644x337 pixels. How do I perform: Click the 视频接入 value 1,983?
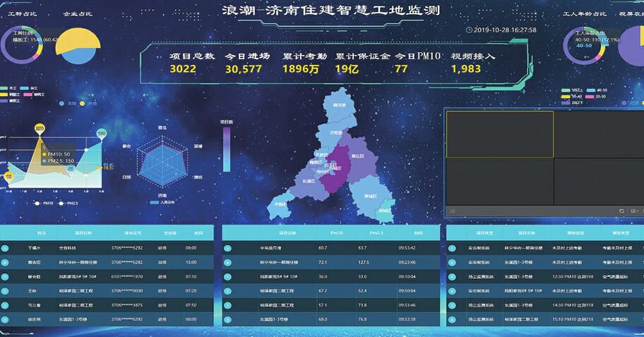tap(466, 69)
